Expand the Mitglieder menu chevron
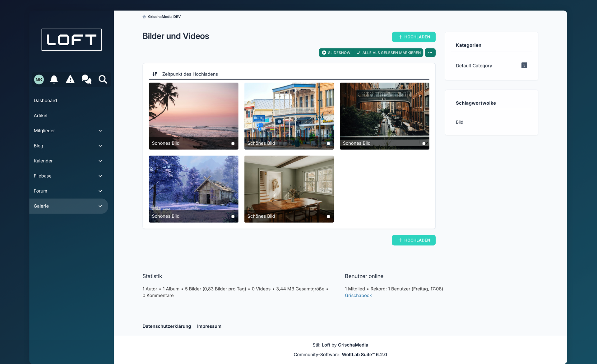597x364 pixels. [x=100, y=131]
